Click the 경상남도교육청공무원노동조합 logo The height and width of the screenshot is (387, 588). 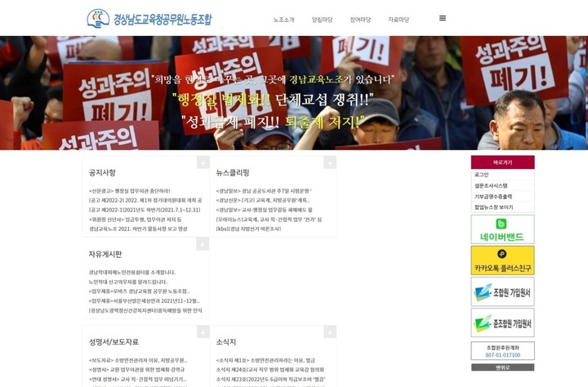pyautogui.click(x=149, y=19)
